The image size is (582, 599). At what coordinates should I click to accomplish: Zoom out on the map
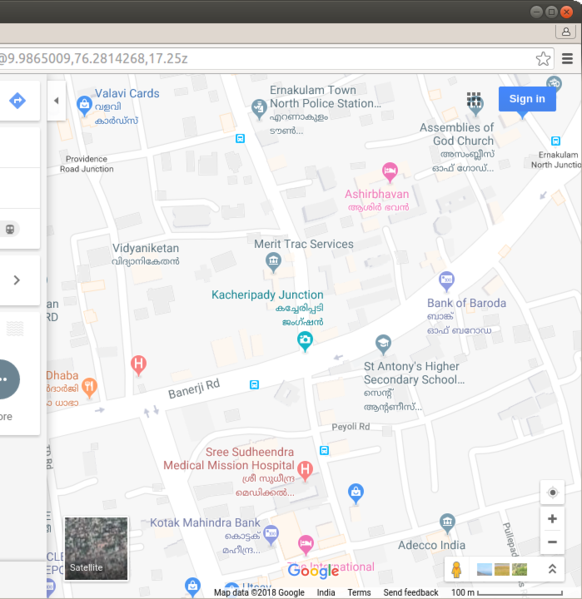click(x=552, y=542)
